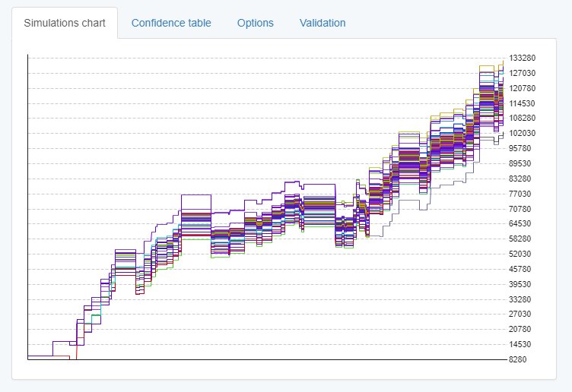Click the 89530 axis label
The height and width of the screenshot is (392, 572).
520,163
